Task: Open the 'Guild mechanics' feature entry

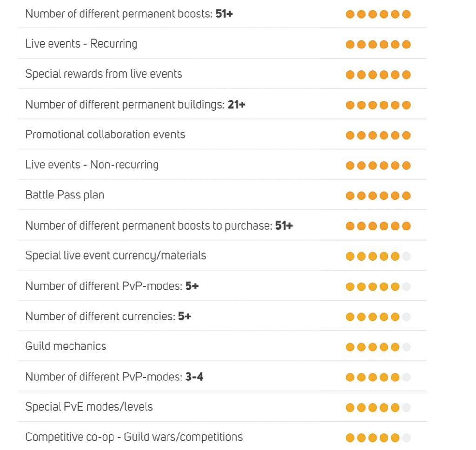Action: (x=66, y=346)
